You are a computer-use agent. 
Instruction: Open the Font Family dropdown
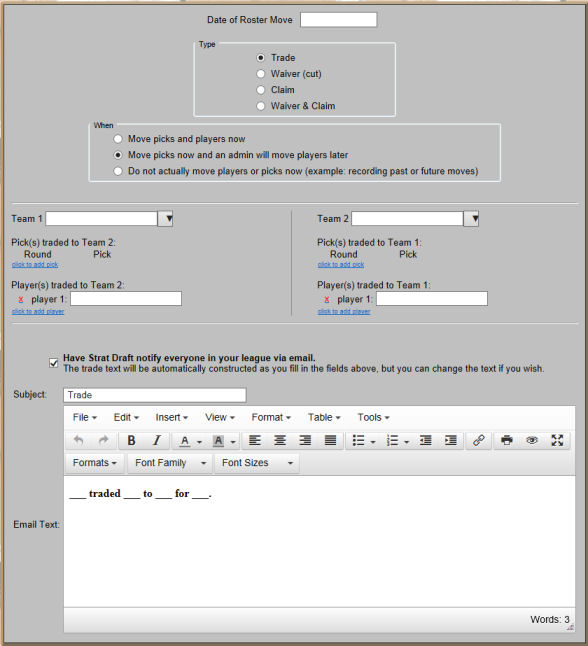(170, 463)
